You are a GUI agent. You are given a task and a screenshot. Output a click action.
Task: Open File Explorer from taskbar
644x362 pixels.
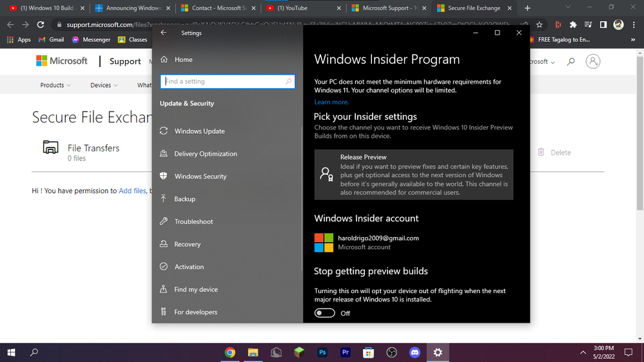[253, 352]
